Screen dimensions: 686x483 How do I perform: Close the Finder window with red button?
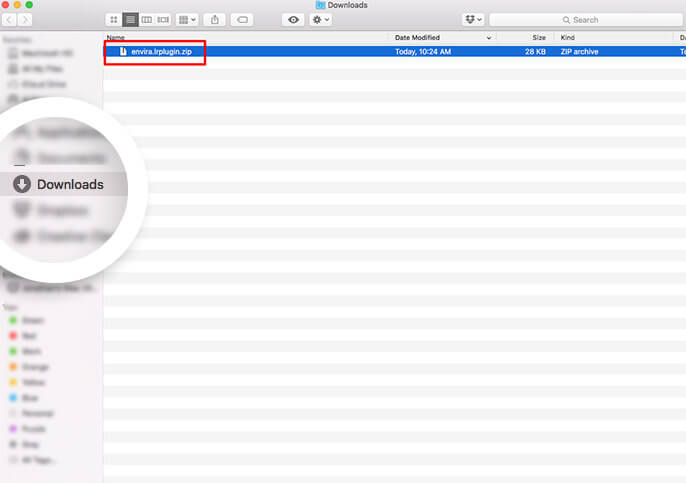[5, 5]
